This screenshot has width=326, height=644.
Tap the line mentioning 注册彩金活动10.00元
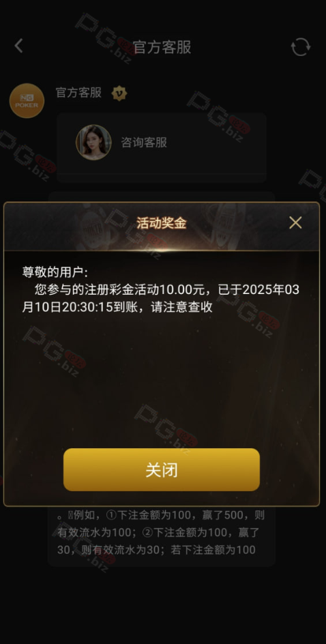[x=167, y=289]
